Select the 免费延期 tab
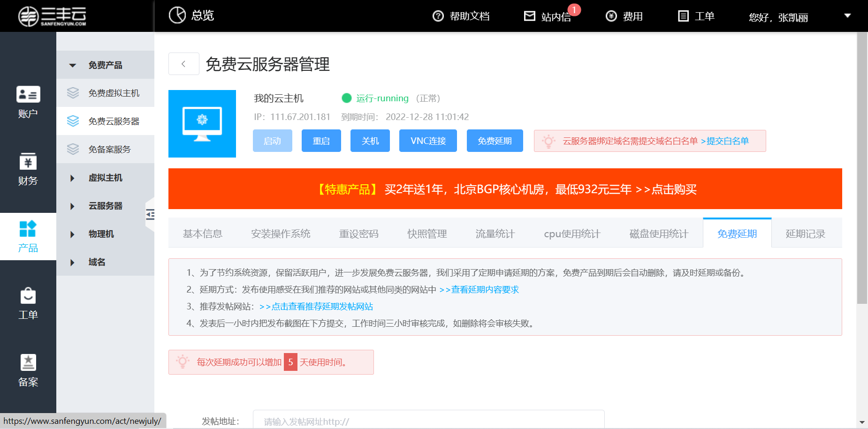Screen dimensions: 868x429 (737, 233)
